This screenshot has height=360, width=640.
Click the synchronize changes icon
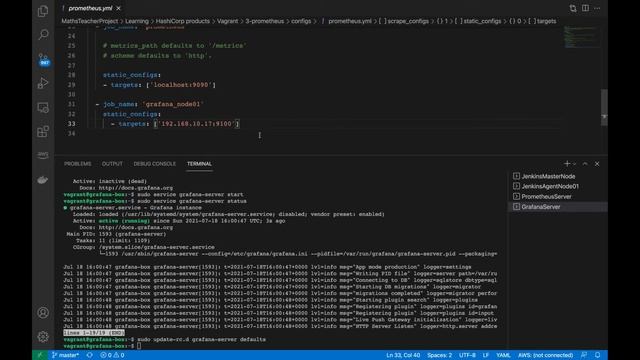89,355
